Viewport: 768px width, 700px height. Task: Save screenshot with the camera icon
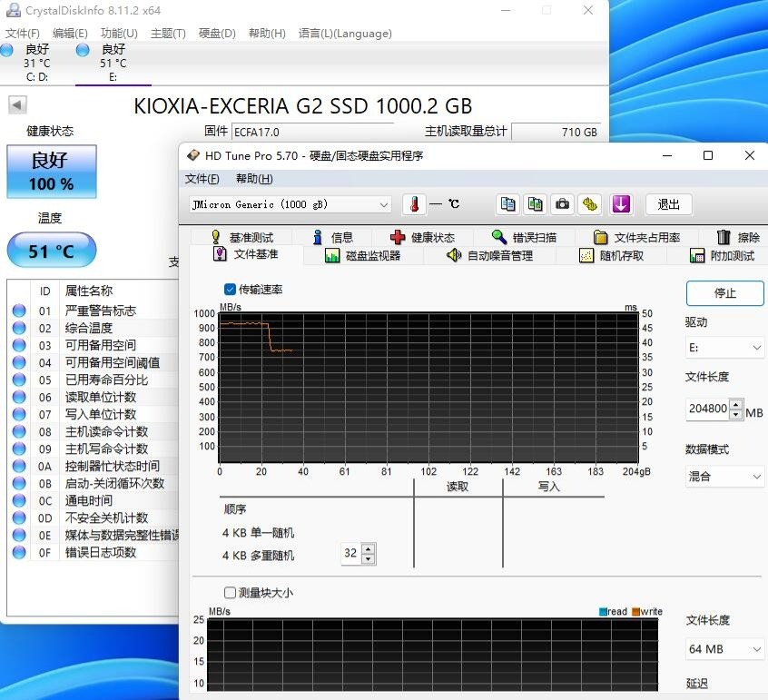pyautogui.click(x=562, y=203)
